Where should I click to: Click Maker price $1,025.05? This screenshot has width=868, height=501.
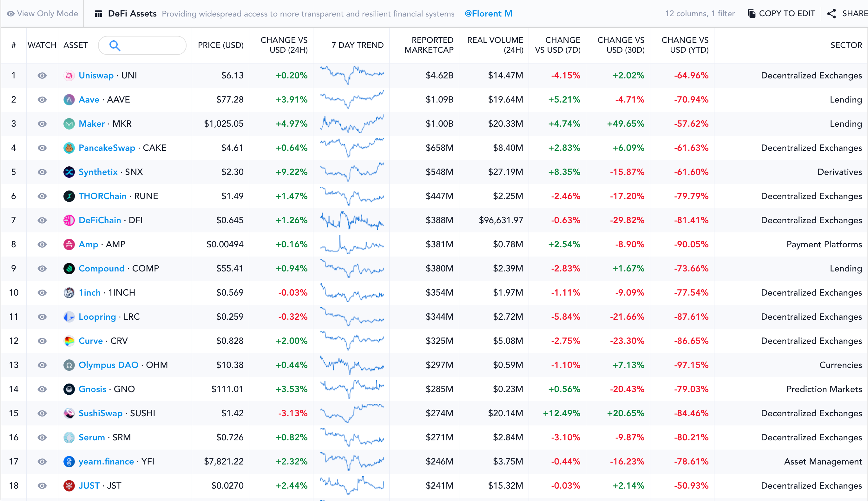224,124
